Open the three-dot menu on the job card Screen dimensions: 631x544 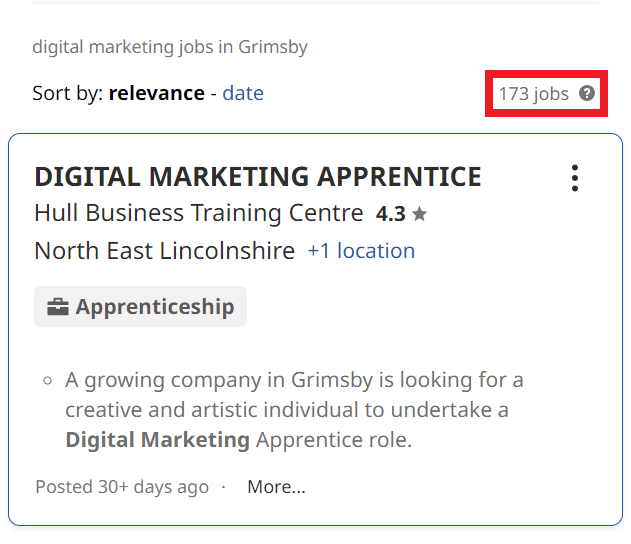[x=575, y=178]
